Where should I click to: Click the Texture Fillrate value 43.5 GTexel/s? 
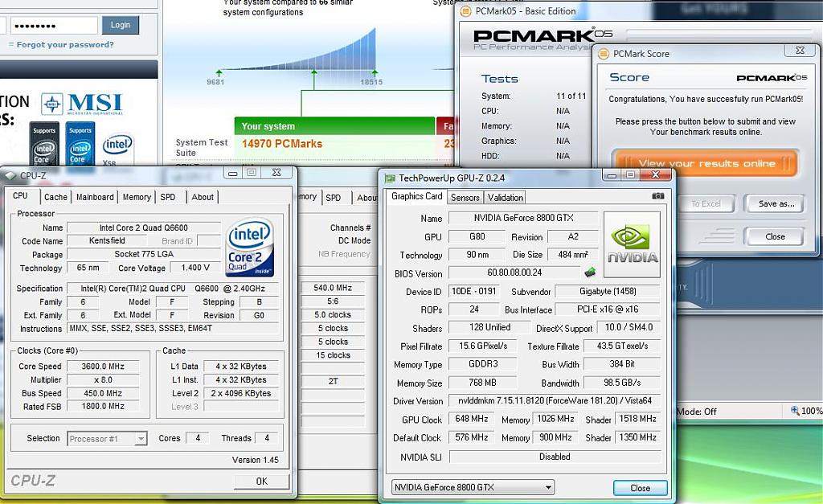point(622,346)
